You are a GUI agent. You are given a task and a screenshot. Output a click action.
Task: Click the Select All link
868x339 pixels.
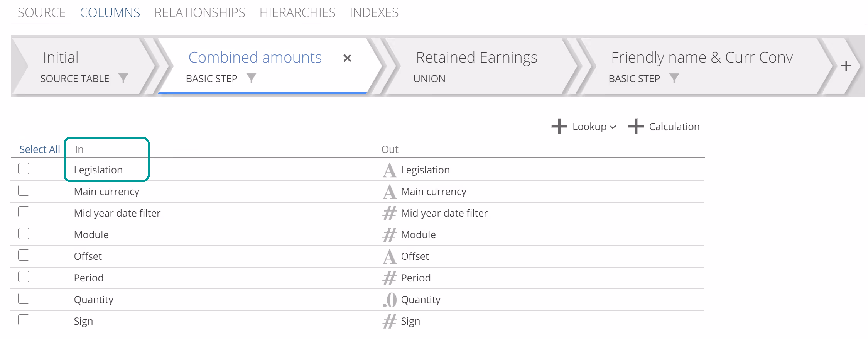[x=39, y=149]
